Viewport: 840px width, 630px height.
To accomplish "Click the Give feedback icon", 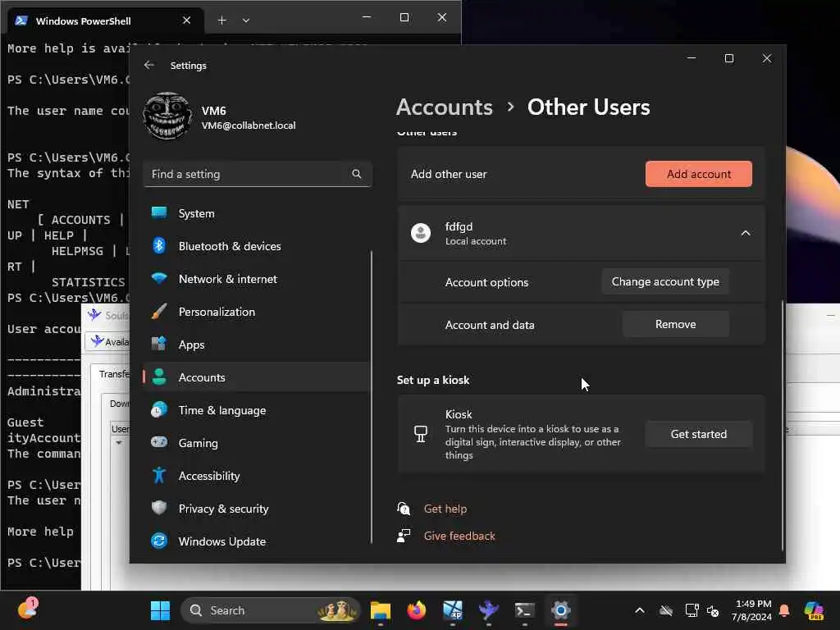I will [404, 536].
